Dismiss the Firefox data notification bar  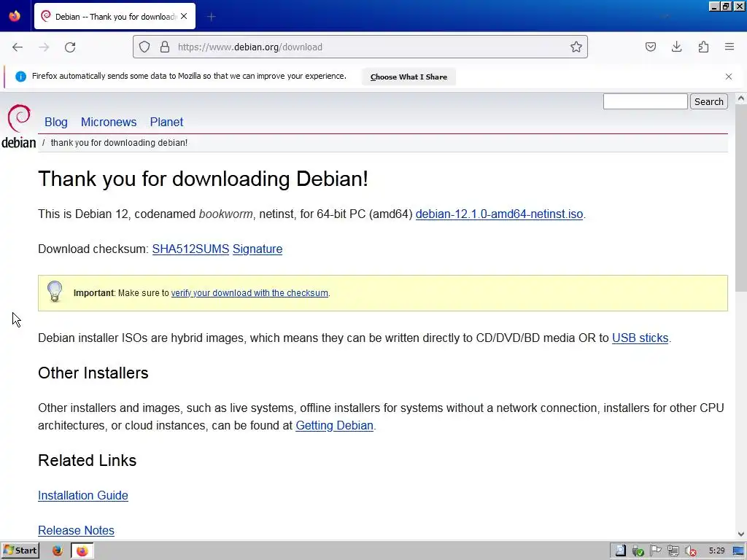[729, 77]
